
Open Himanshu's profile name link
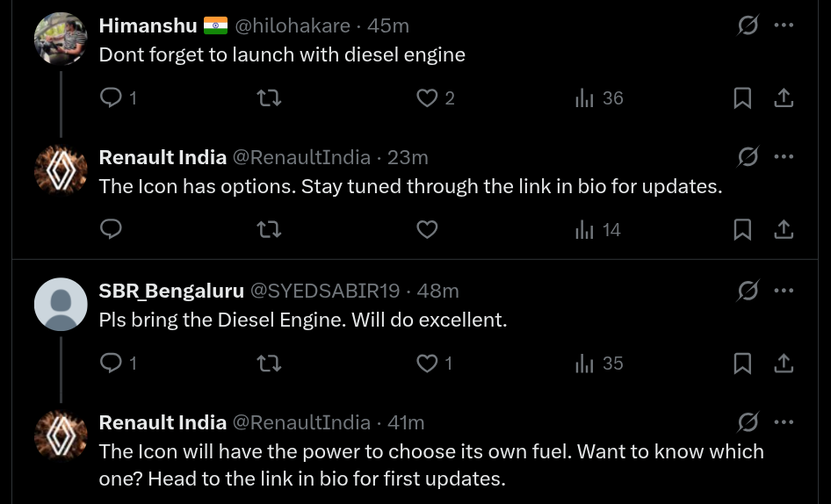pyautogui.click(x=148, y=25)
